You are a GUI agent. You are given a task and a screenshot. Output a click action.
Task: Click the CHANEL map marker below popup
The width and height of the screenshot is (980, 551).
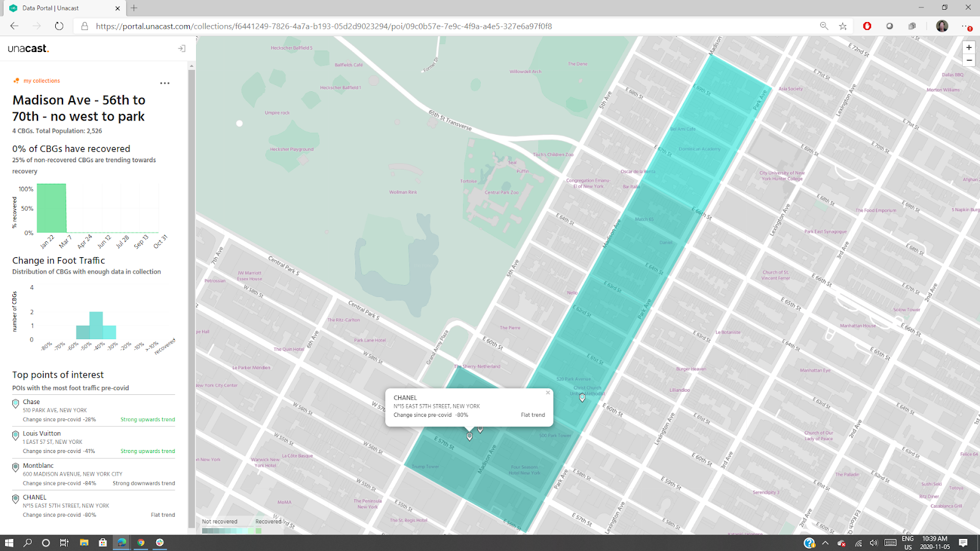click(470, 437)
